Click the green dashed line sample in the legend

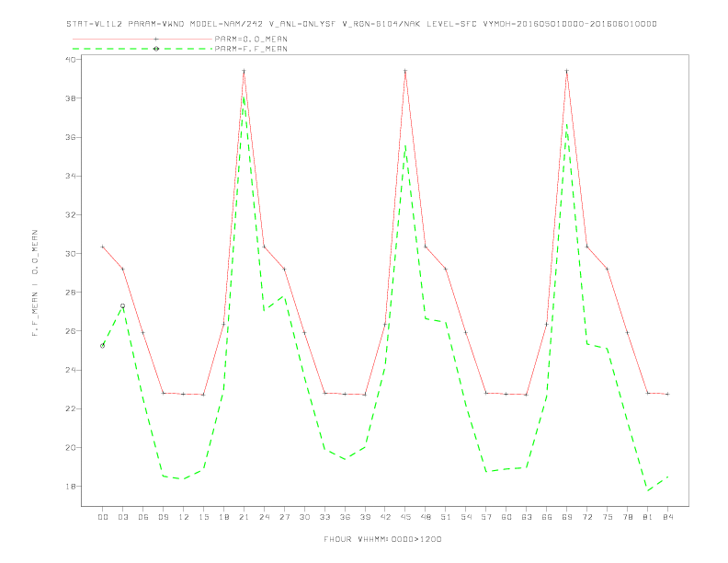[142, 49]
